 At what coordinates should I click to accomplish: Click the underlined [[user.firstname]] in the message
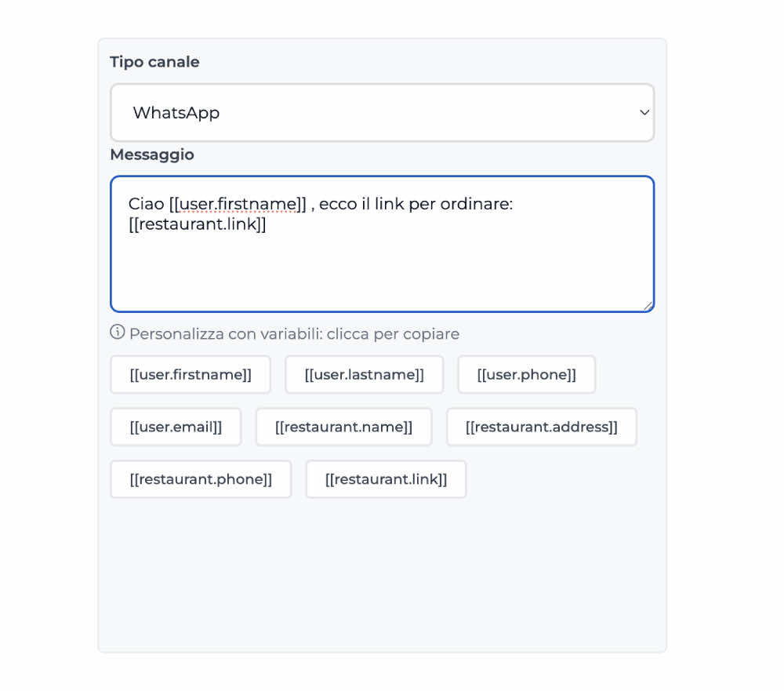(x=237, y=204)
